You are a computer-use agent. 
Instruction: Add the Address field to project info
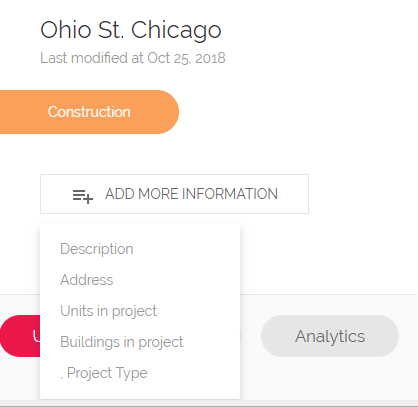point(87,280)
